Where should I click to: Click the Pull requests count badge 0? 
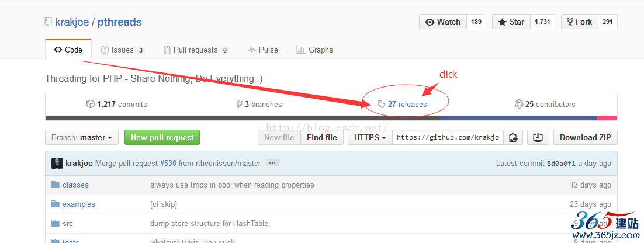pos(224,50)
